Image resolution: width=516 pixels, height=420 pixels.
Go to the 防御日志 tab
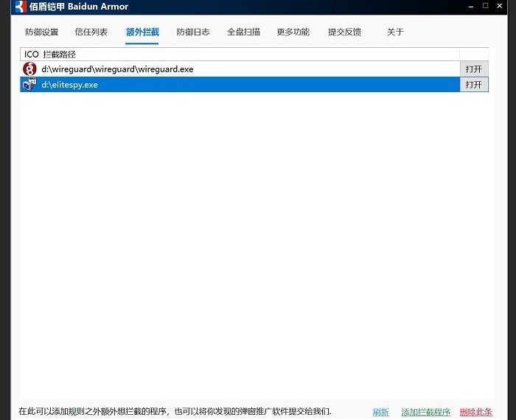click(193, 32)
